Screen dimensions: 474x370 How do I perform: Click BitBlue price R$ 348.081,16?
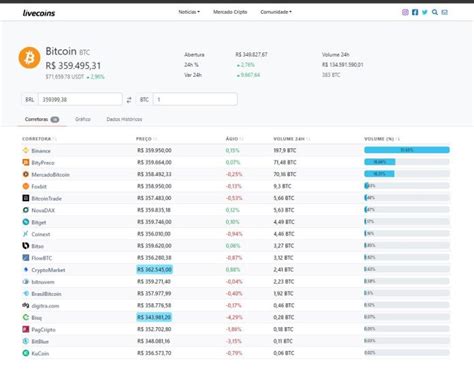[x=154, y=341]
